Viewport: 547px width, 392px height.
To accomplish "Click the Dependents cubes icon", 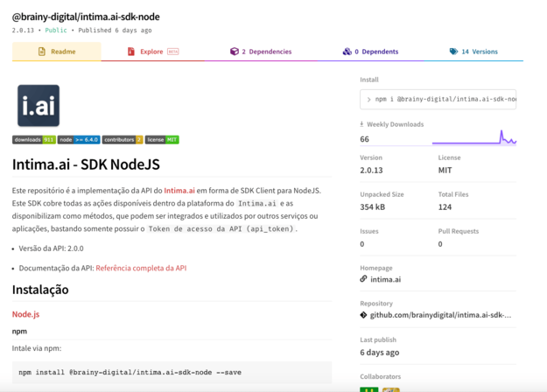I will click(347, 52).
